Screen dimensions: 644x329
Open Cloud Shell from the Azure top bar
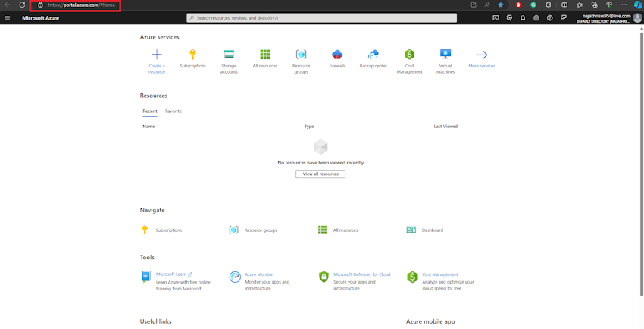point(496,18)
